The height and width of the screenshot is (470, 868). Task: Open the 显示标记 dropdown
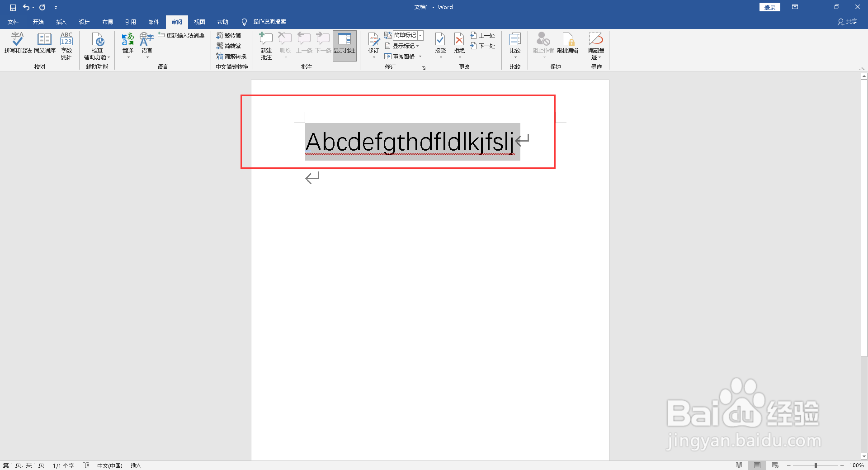402,46
